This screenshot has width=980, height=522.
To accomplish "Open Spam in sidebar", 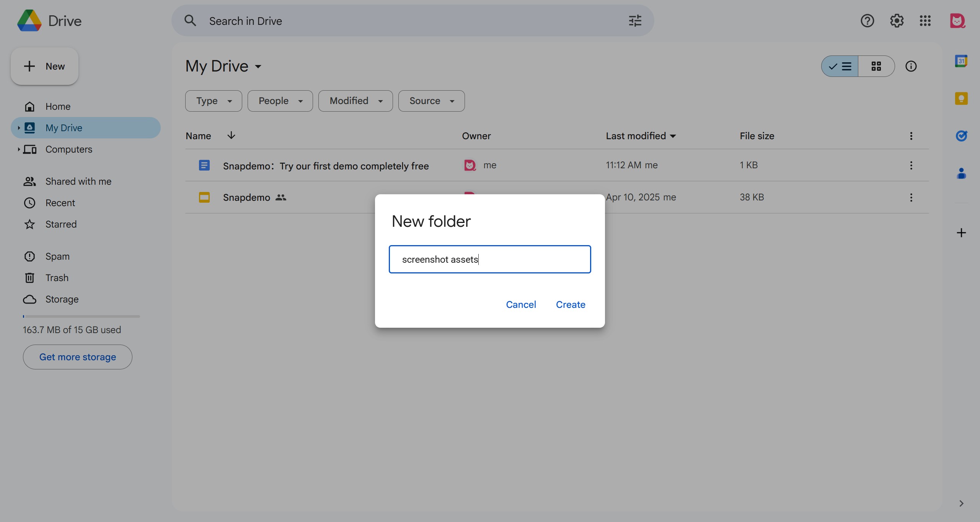I will click(x=86, y=256).
